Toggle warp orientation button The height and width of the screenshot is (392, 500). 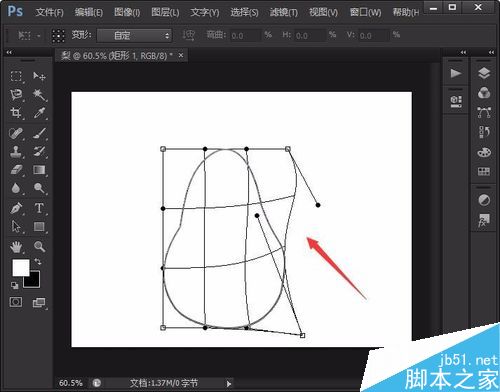(x=189, y=35)
